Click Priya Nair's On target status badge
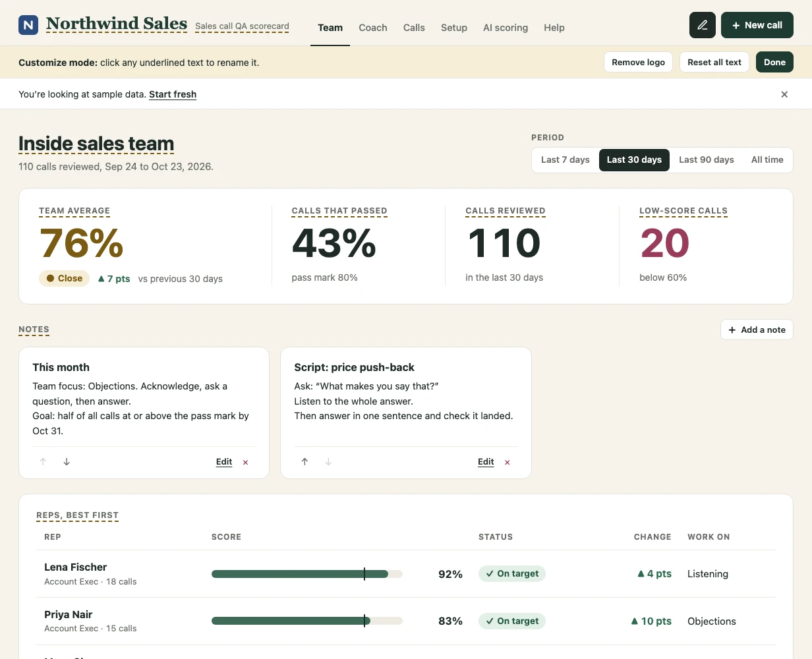The image size is (812, 659). (x=512, y=621)
